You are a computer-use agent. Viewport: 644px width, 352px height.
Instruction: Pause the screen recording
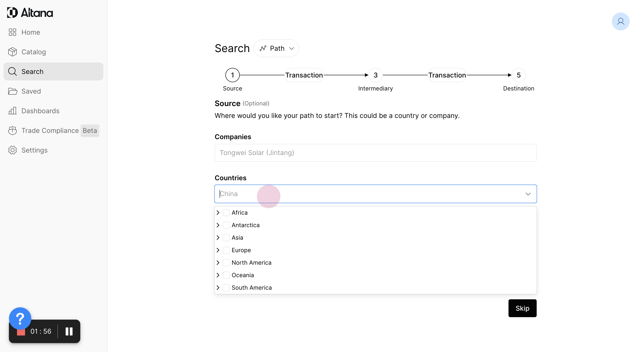[x=69, y=331]
